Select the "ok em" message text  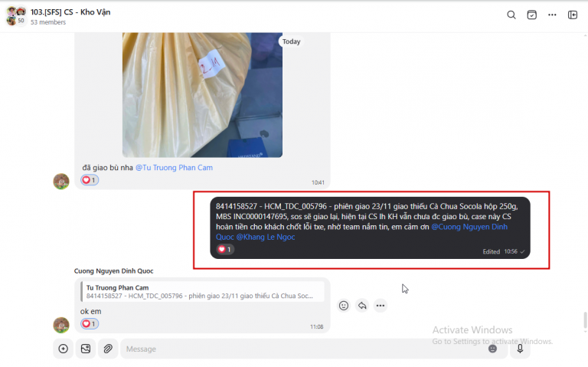(91, 312)
